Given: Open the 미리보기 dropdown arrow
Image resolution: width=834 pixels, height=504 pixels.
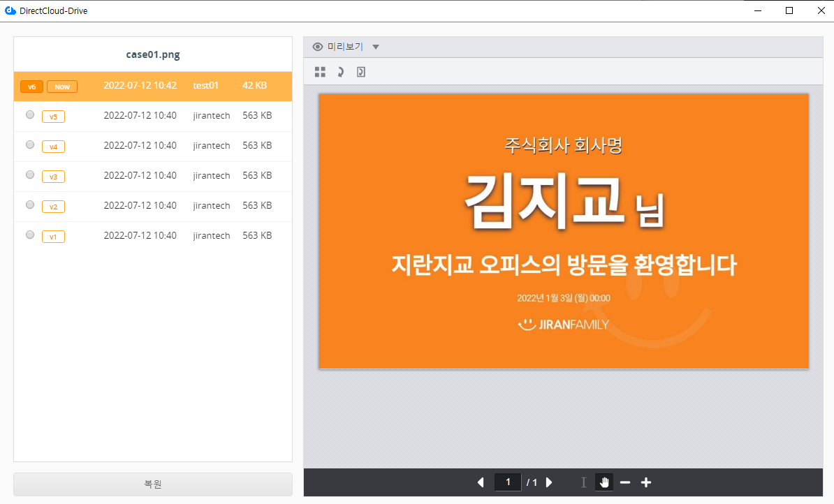Looking at the screenshot, I should 376,47.
